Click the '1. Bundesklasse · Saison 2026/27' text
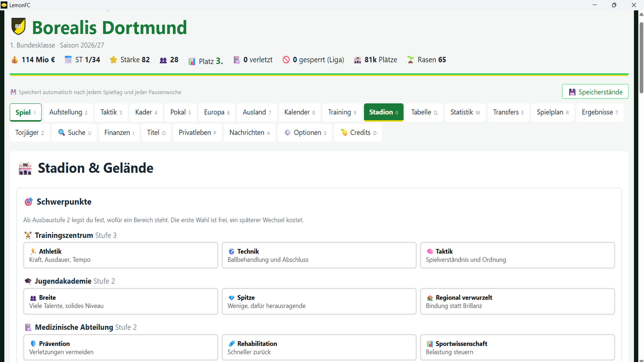 point(57,45)
